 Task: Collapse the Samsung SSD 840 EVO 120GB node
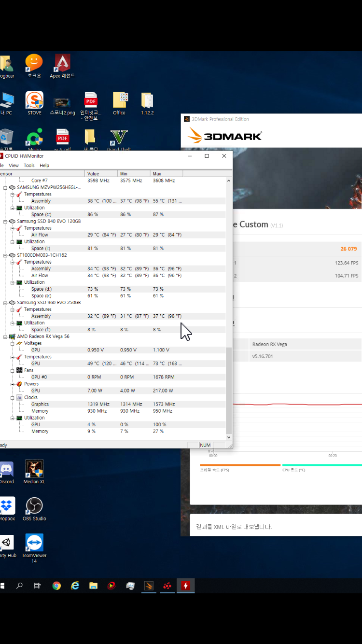tap(5, 221)
